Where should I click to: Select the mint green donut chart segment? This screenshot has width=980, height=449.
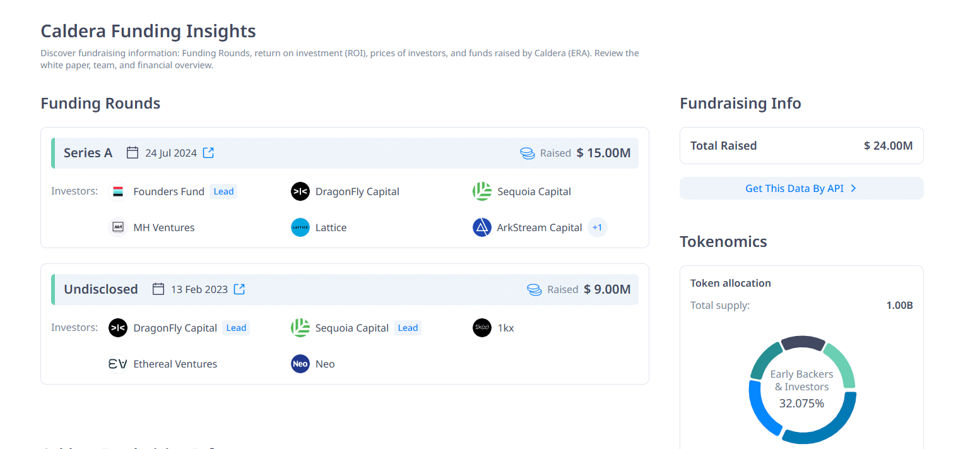tap(844, 364)
